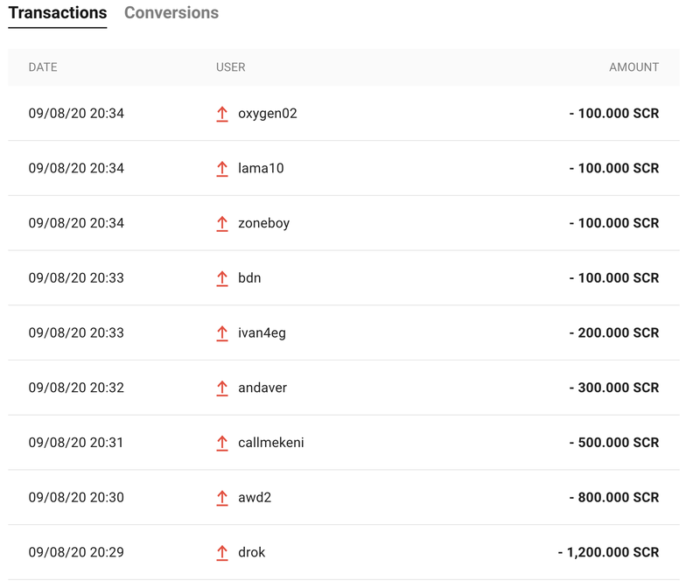Open the andaver user link
700x588 pixels.
[x=262, y=388]
